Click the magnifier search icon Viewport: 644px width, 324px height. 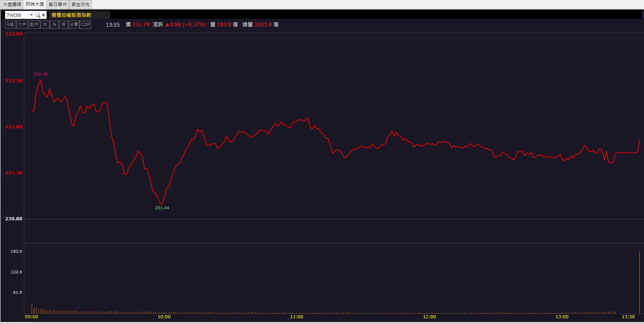point(38,15)
